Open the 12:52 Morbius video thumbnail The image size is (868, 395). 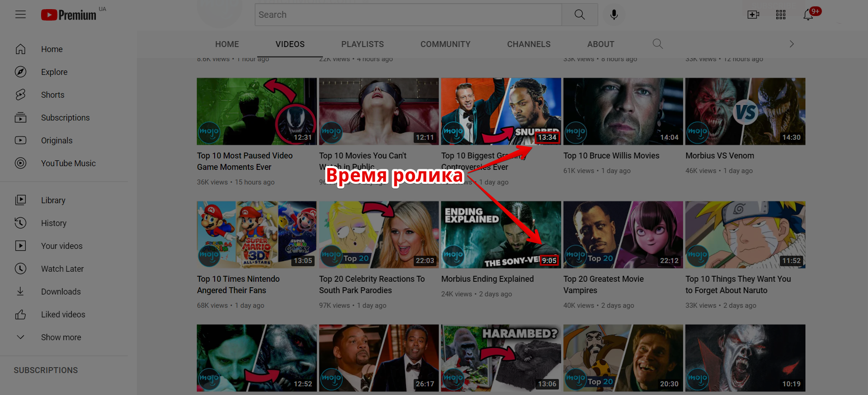(257, 358)
